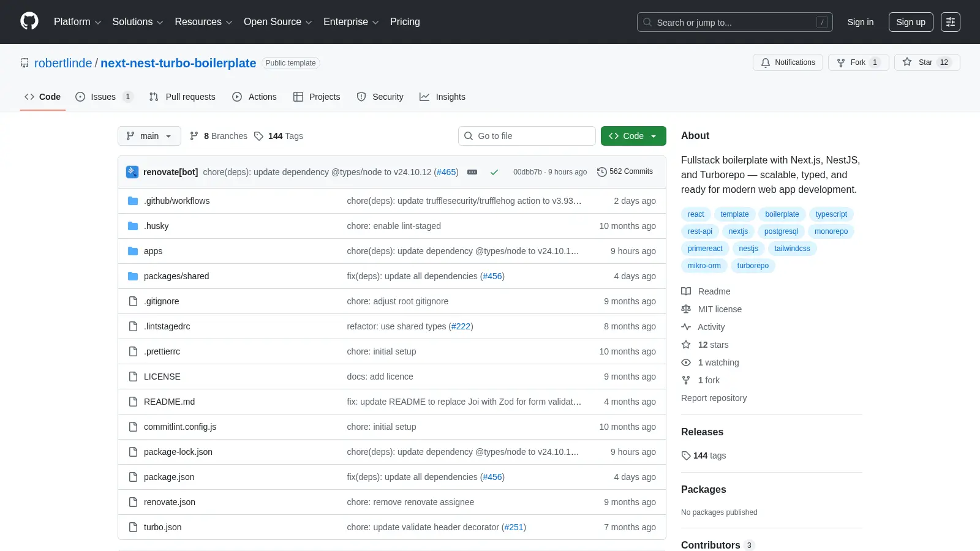Click the Go to file input field
980x551 pixels.
(527, 136)
